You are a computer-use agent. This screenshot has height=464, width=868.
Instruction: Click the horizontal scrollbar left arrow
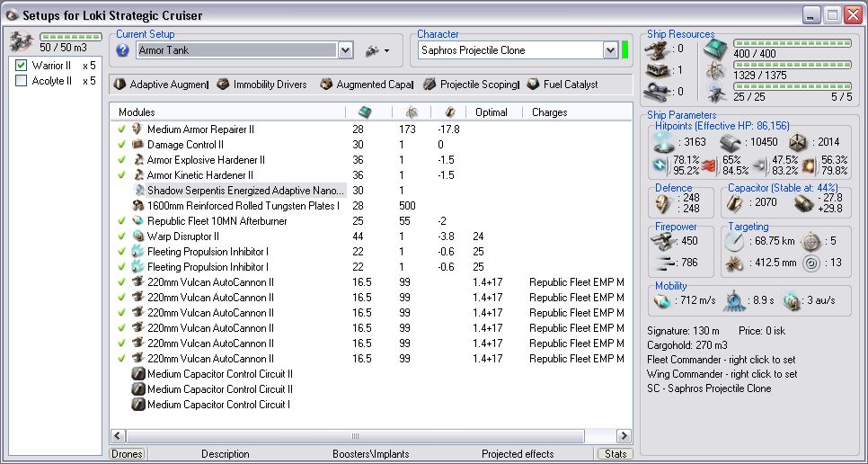click(x=119, y=436)
